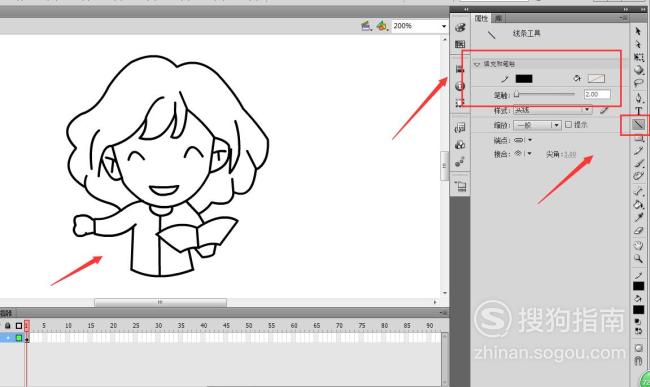Switch to the 库 library tab

point(499,18)
